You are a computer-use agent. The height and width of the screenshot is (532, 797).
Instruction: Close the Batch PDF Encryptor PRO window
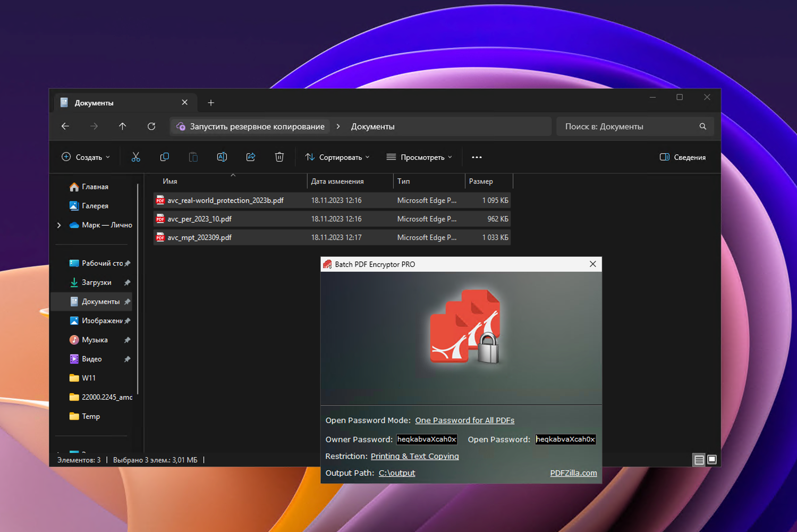pos(593,264)
